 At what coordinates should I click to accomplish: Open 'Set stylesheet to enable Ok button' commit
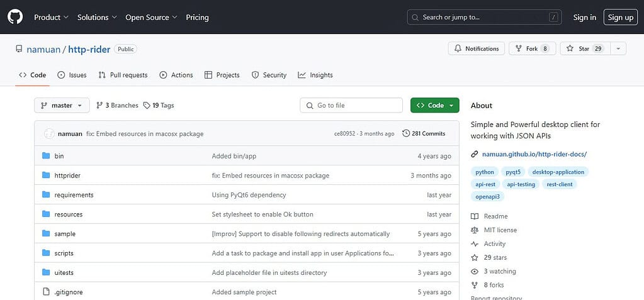coord(263,214)
